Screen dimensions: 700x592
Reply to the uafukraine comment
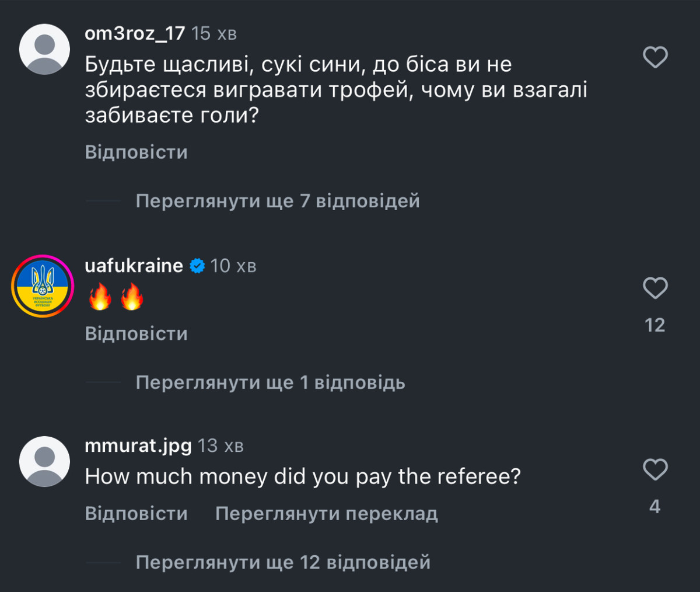[136, 333]
